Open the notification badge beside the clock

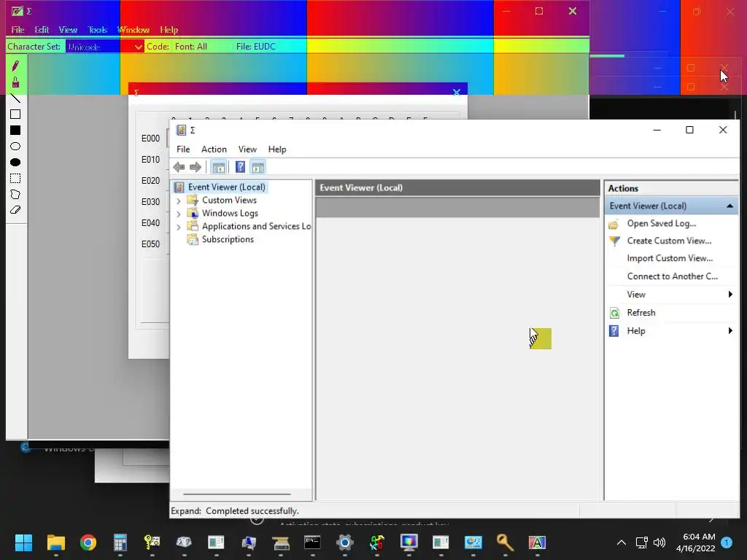pyautogui.click(x=727, y=542)
